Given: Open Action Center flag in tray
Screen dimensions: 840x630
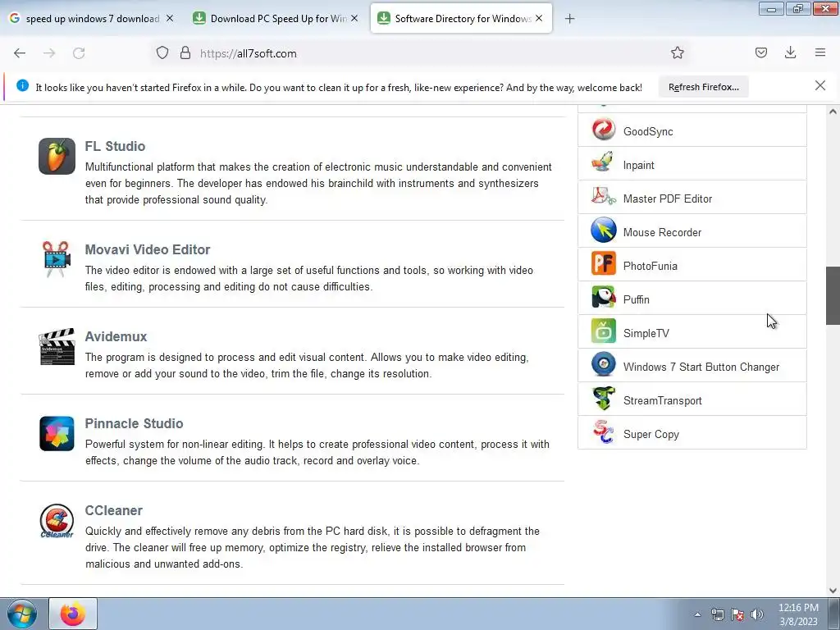Looking at the screenshot, I should coord(737,614).
